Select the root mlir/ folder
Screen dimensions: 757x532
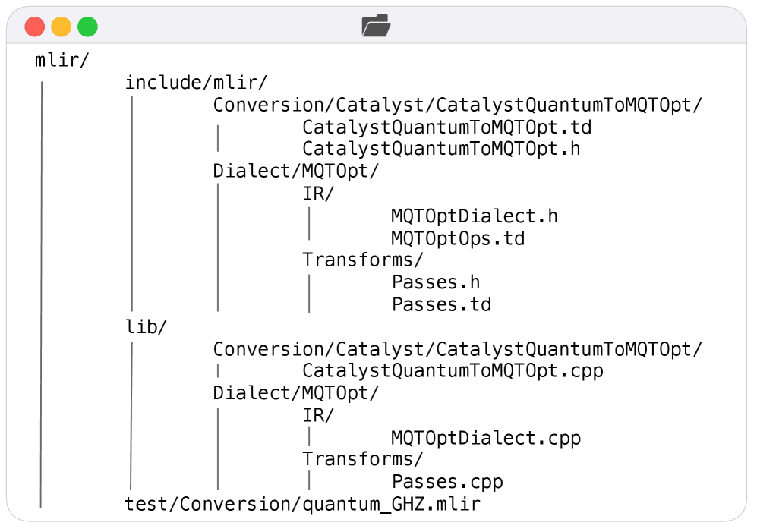click(58, 61)
